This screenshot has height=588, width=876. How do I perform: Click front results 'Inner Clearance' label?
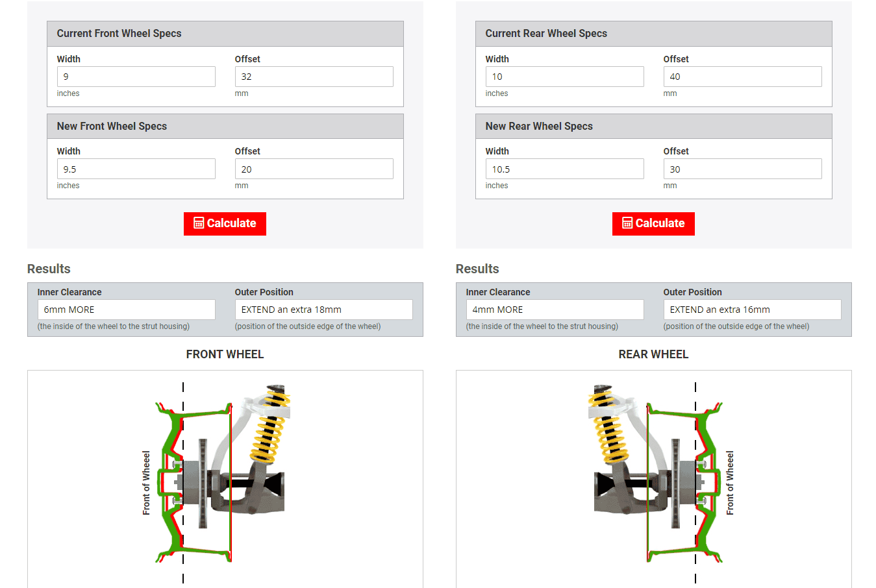click(69, 292)
